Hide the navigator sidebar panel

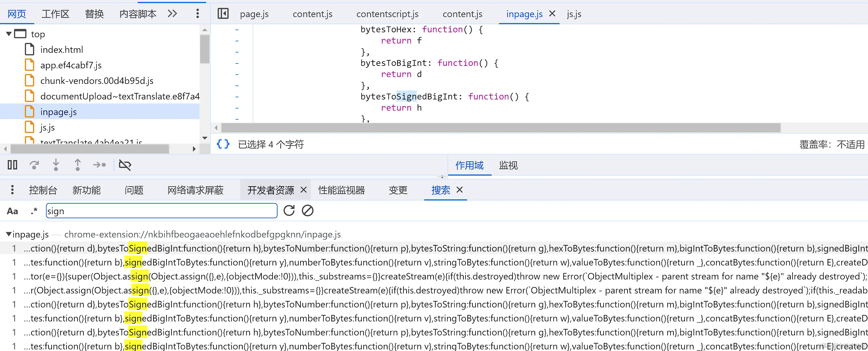pyautogui.click(x=223, y=14)
